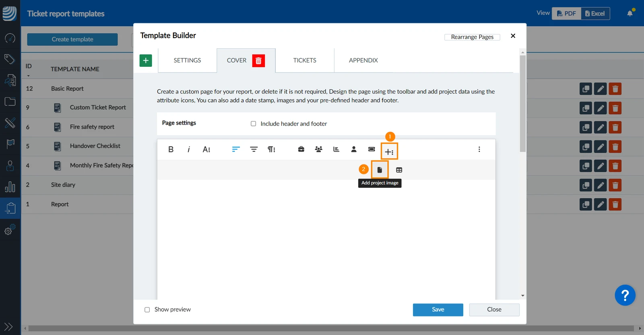Switch to the SETTINGS tab

point(187,60)
